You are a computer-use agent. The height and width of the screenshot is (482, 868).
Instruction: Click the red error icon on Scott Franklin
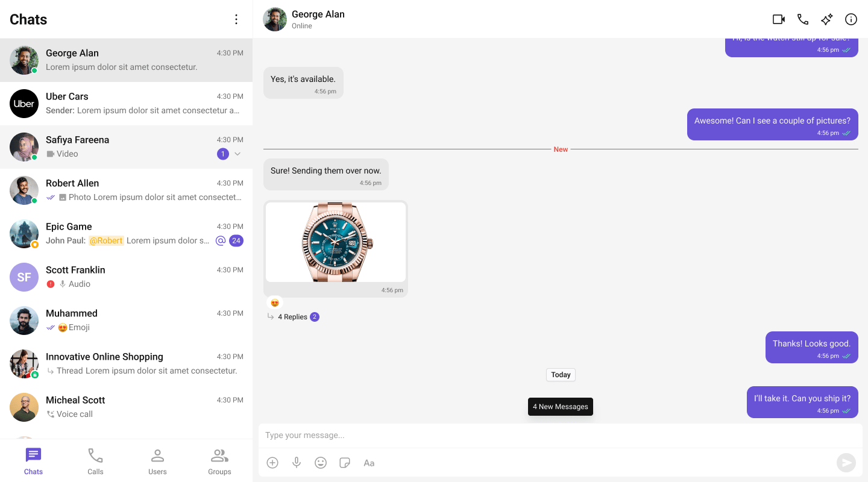coord(51,284)
